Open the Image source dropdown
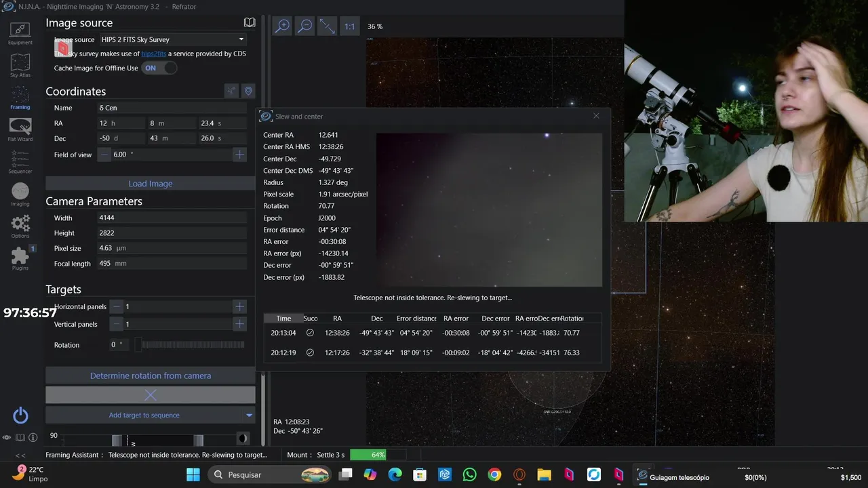Image resolution: width=868 pixels, height=488 pixels. click(x=173, y=39)
